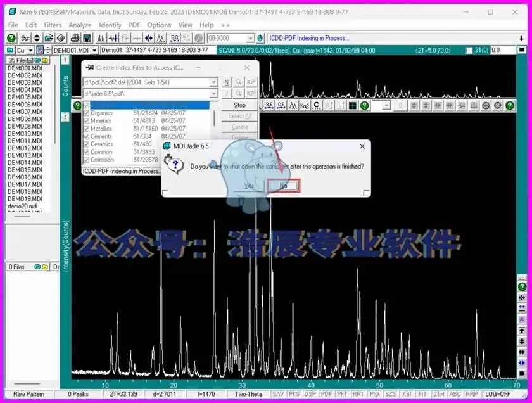Image resolution: width=532 pixels, height=403 pixels.
Task: Toggle the Ceramics subfile checkbox
Action: (86, 144)
